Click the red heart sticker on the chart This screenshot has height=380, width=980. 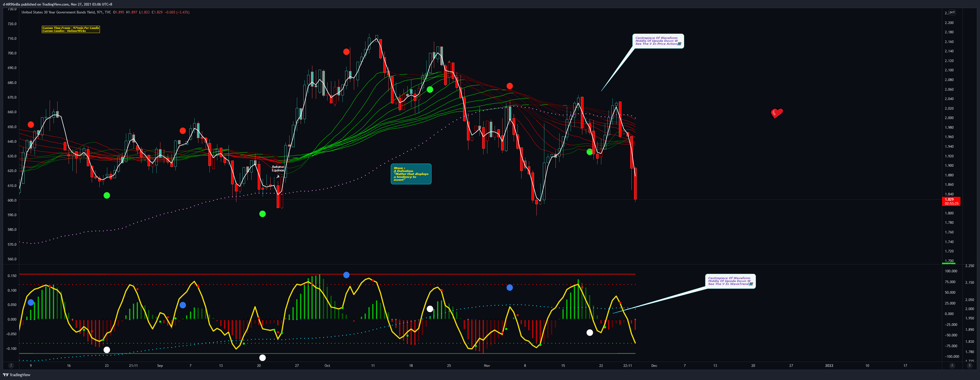776,113
